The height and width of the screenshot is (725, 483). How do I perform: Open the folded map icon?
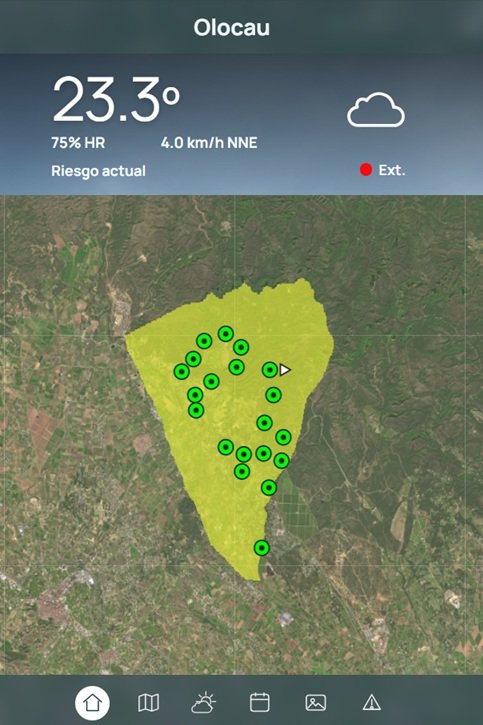[x=148, y=703]
